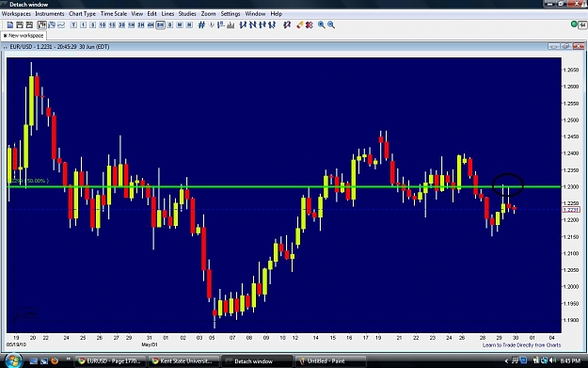Open the Zoom menu
The height and width of the screenshot is (368, 588).
point(208,14)
